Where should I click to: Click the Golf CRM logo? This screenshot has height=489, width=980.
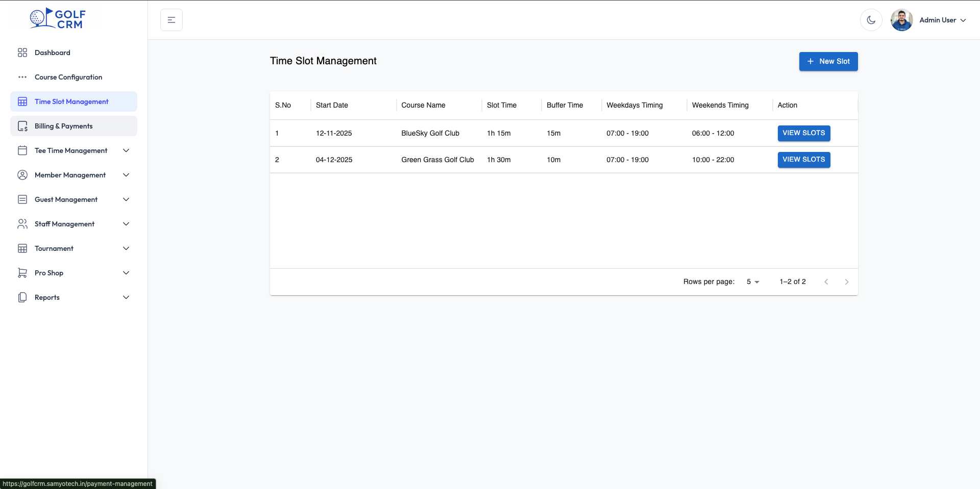[56, 18]
